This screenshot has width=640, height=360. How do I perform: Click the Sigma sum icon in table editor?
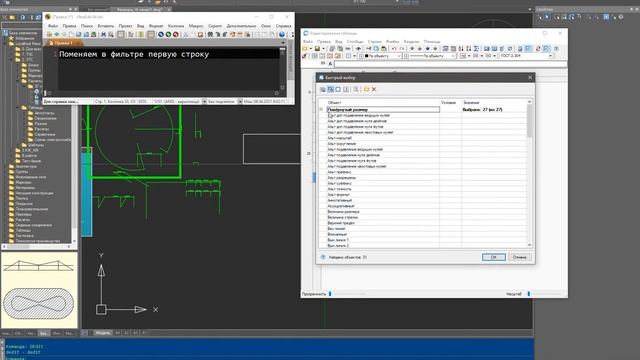[x=476, y=49]
